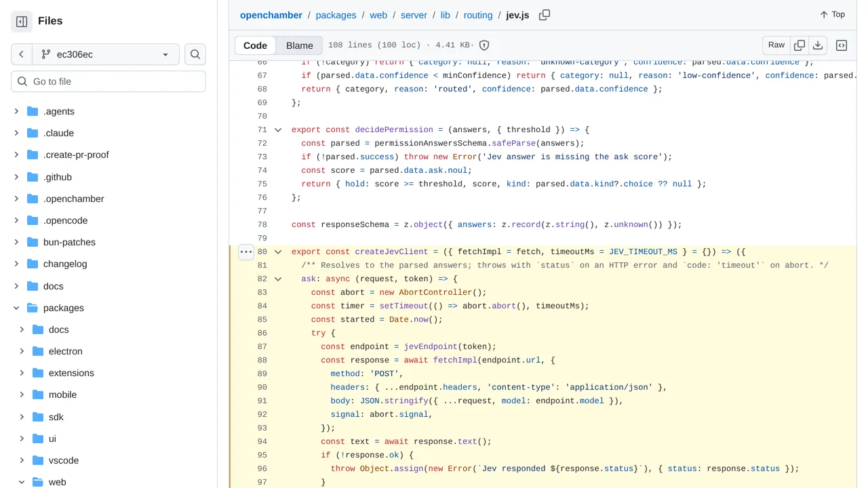Image resolution: width=868 pixels, height=488 pixels.
Task: Collapse the web folder
Action: point(22,482)
